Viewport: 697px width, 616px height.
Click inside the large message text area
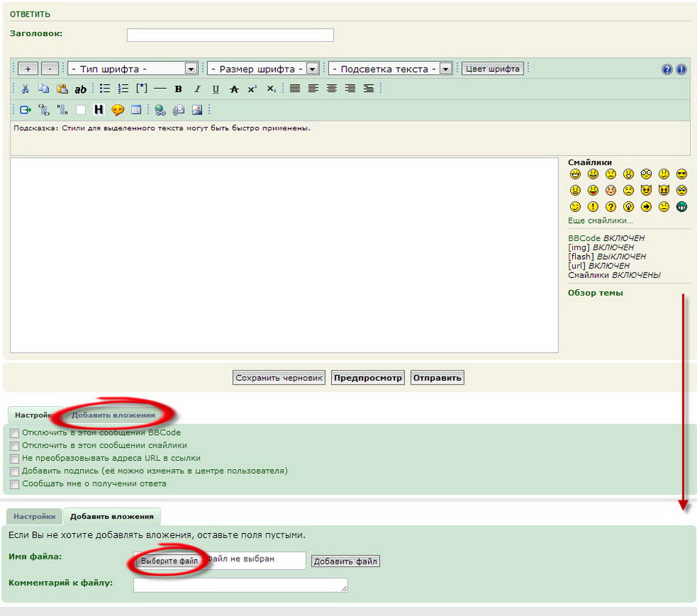(284, 255)
